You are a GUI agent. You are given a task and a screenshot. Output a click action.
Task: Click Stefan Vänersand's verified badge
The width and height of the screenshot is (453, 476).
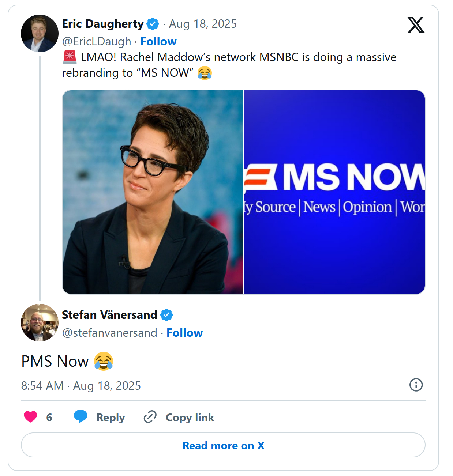[166, 315]
